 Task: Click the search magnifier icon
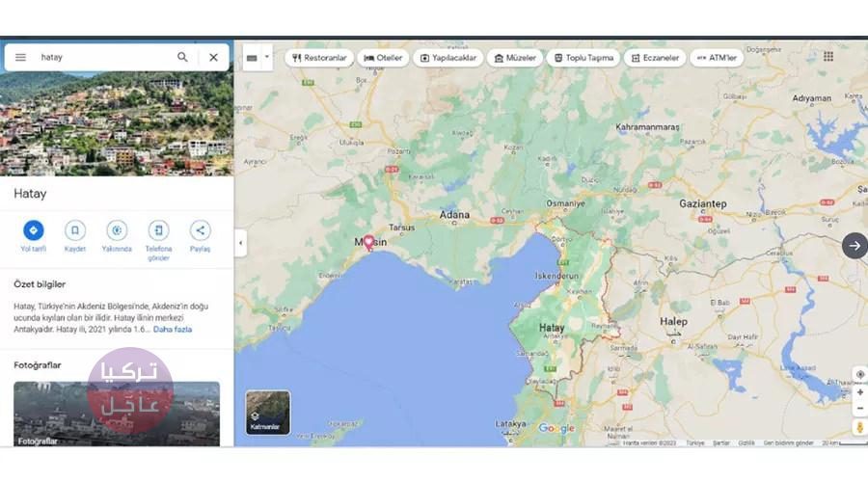tap(182, 57)
